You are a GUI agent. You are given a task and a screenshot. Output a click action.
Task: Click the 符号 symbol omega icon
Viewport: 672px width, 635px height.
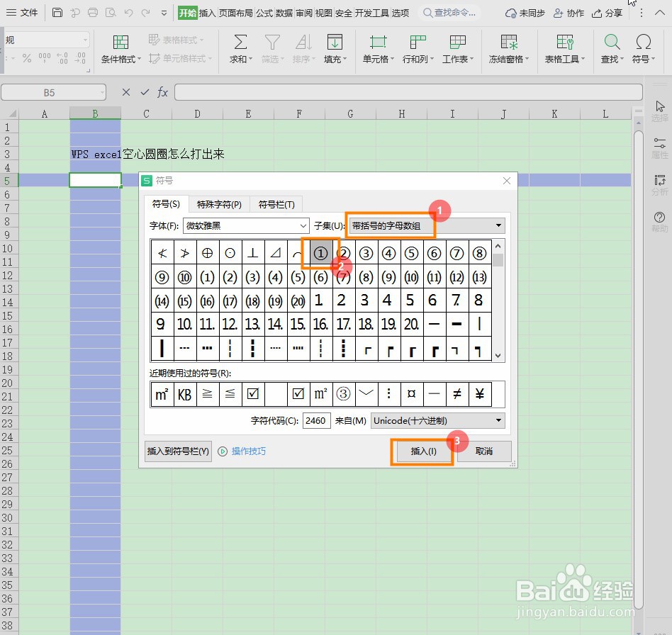pos(643,42)
